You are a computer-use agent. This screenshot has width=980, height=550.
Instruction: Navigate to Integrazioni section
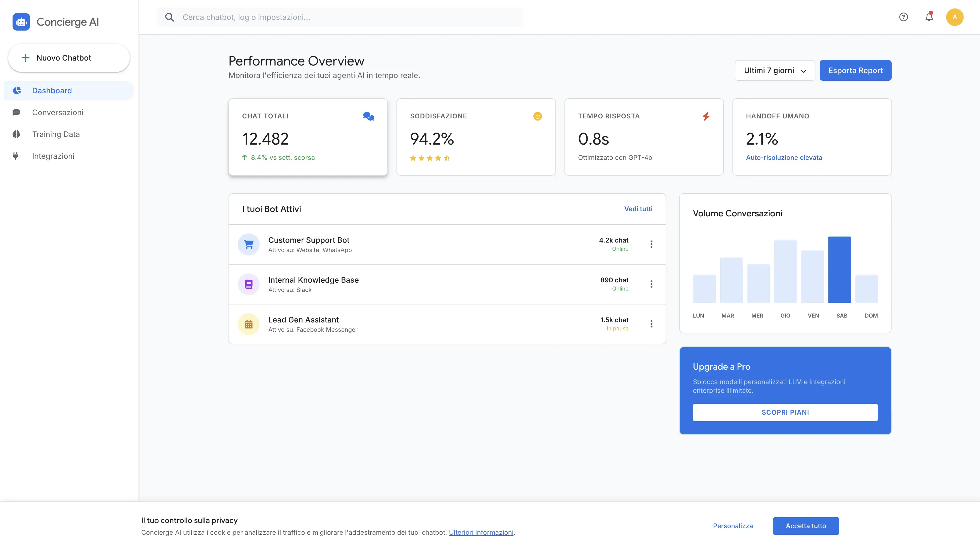pos(53,156)
